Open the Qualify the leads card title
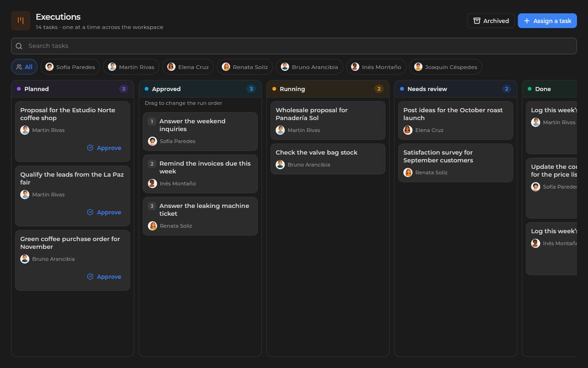 coord(72,178)
